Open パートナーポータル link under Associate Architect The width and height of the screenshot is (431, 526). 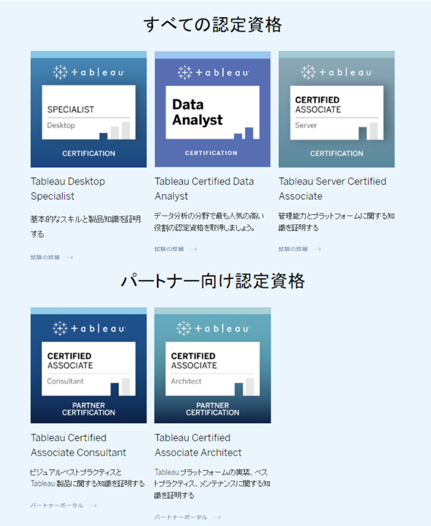pyautogui.click(x=181, y=517)
